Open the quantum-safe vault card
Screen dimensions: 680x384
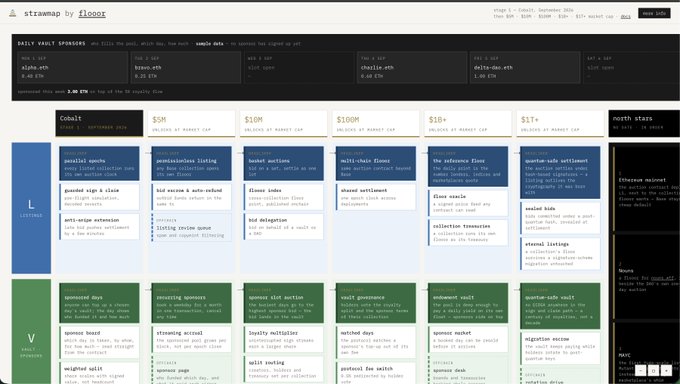pos(560,306)
